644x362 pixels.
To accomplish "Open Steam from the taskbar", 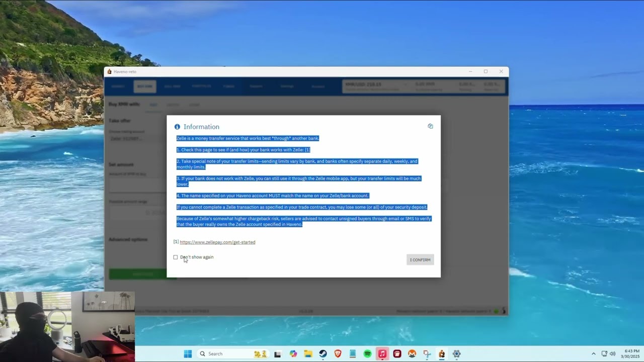I will pos(323,354).
